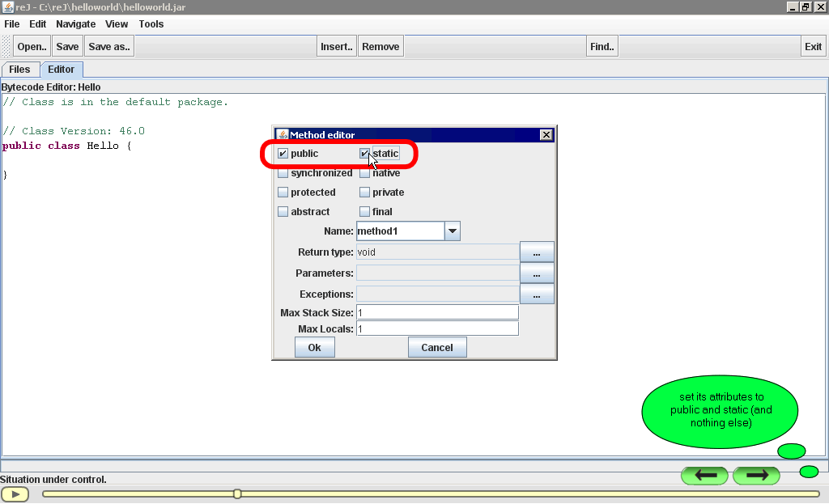Click the Max Stack Size field
This screenshot has height=504, width=829.
click(x=437, y=313)
